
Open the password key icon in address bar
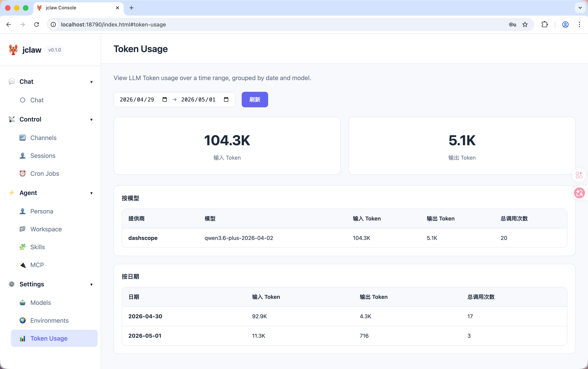pyautogui.click(x=513, y=24)
